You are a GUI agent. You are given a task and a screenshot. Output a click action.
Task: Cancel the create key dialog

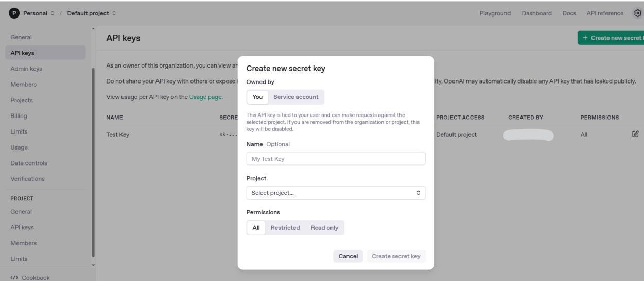(348, 256)
